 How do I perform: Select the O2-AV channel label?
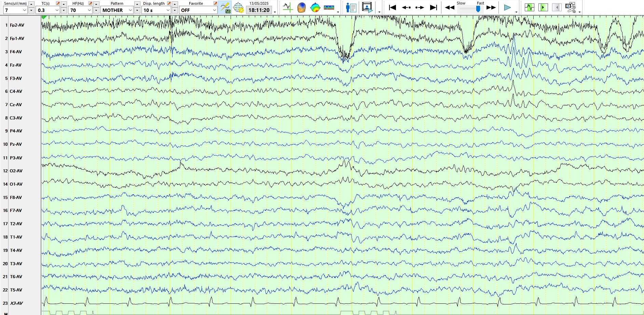(16, 171)
